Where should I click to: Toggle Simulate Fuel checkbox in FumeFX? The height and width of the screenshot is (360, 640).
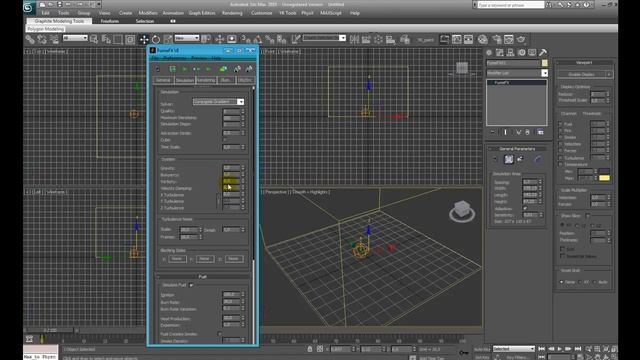[191, 285]
